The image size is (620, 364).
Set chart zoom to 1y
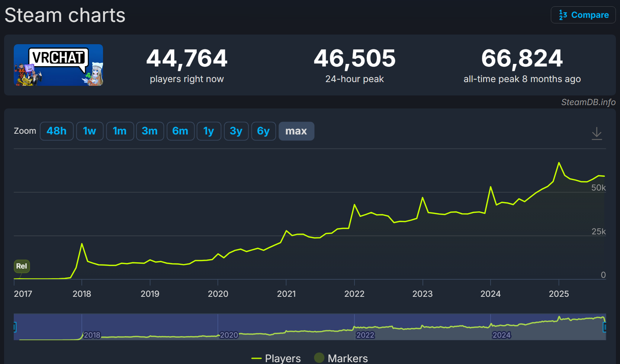pos(209,131)
